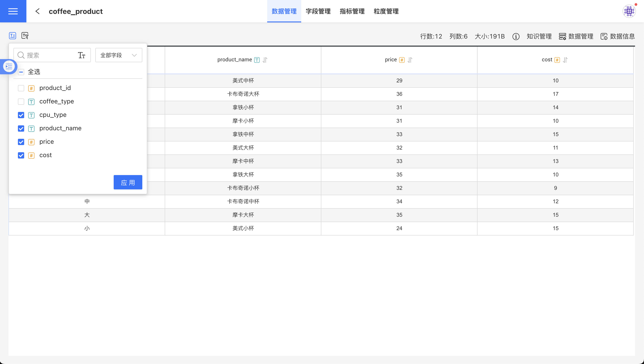
Task: Click the 应用 apply button
Action: click(128, 182)
